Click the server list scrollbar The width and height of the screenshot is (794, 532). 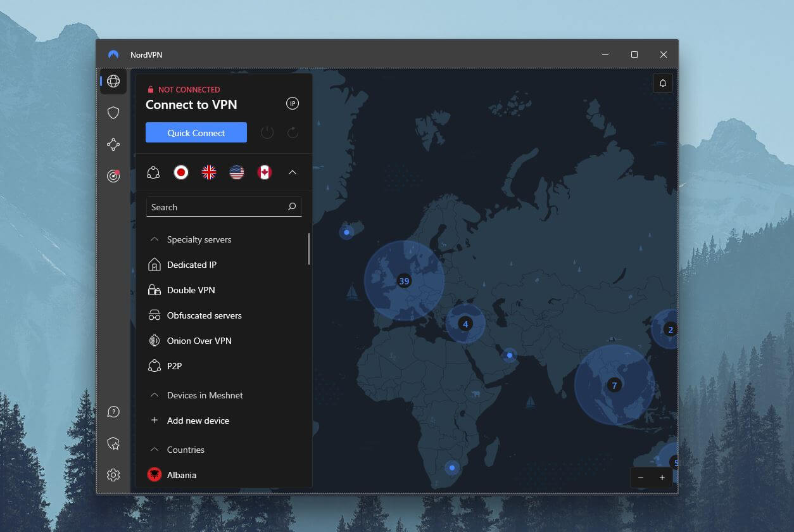[x=309, y=249]
